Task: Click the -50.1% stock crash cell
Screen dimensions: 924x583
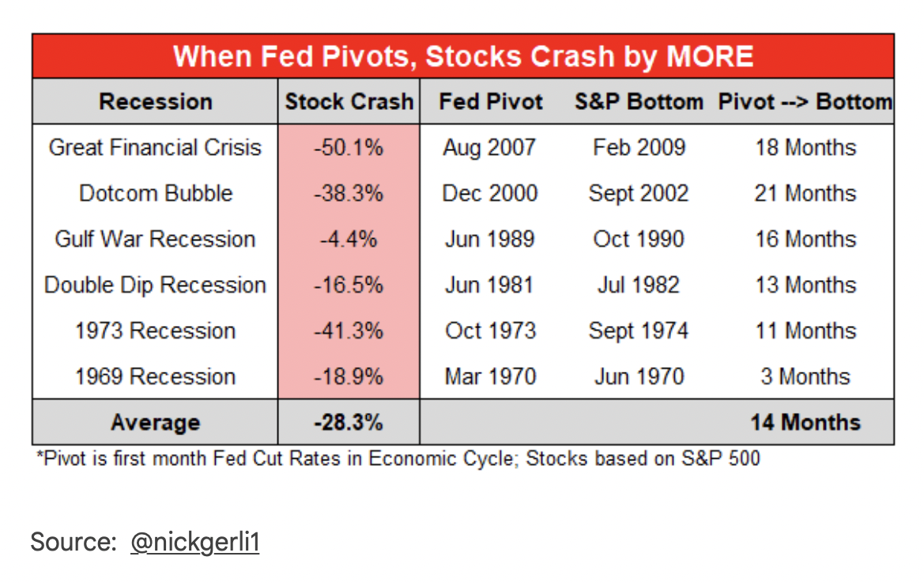Action: click(x=349, y=148)
